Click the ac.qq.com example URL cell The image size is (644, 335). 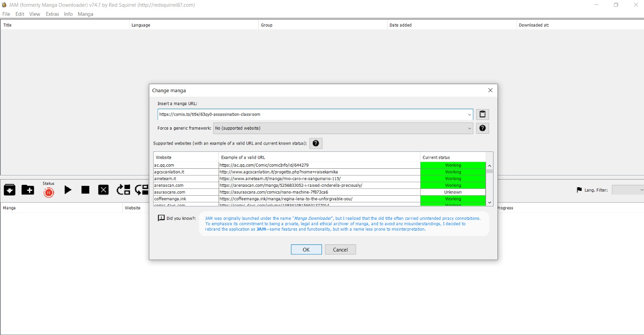319,165
